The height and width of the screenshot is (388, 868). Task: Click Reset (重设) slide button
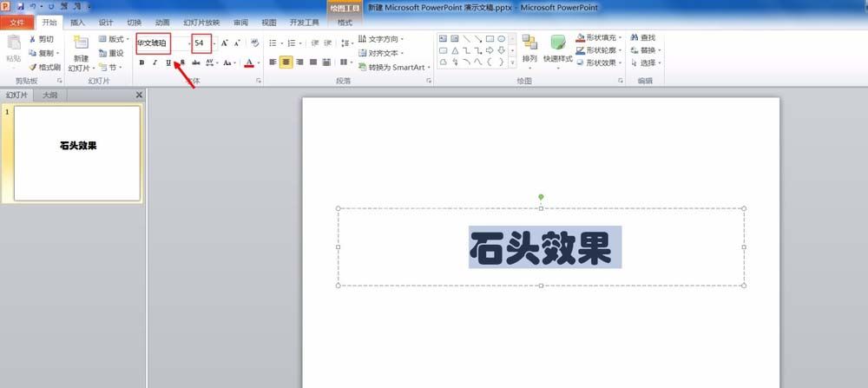pyautogui.click(x=111, y=53)
